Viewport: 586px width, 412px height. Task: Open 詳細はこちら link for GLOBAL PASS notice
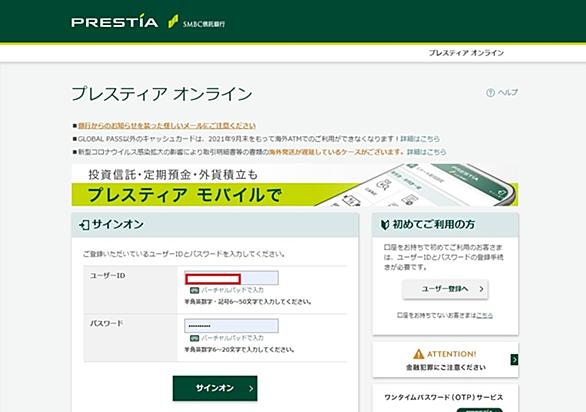pyautogui.click(x=420, y=139)
